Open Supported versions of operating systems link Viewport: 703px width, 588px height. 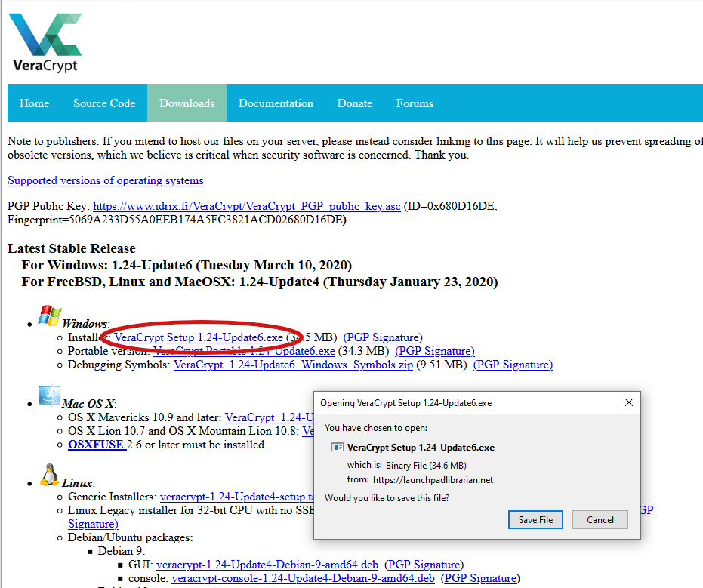[x=106, y=180]
